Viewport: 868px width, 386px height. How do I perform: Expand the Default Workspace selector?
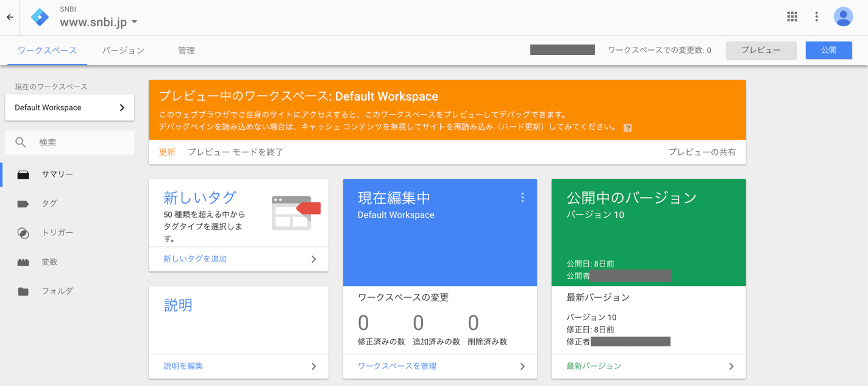coord(68,107)
